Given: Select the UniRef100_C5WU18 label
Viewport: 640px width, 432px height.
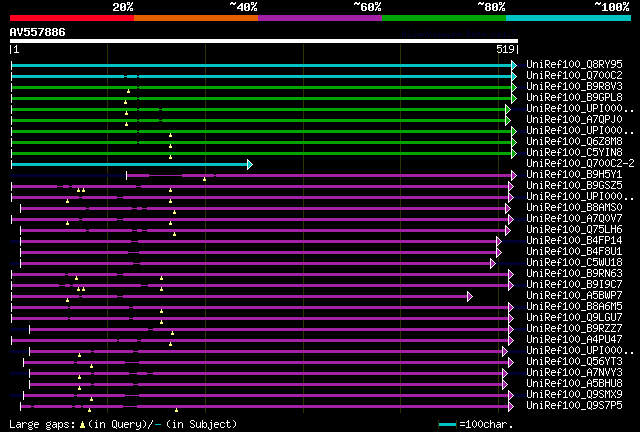Looking at the screenshot, I should (574, 263).
